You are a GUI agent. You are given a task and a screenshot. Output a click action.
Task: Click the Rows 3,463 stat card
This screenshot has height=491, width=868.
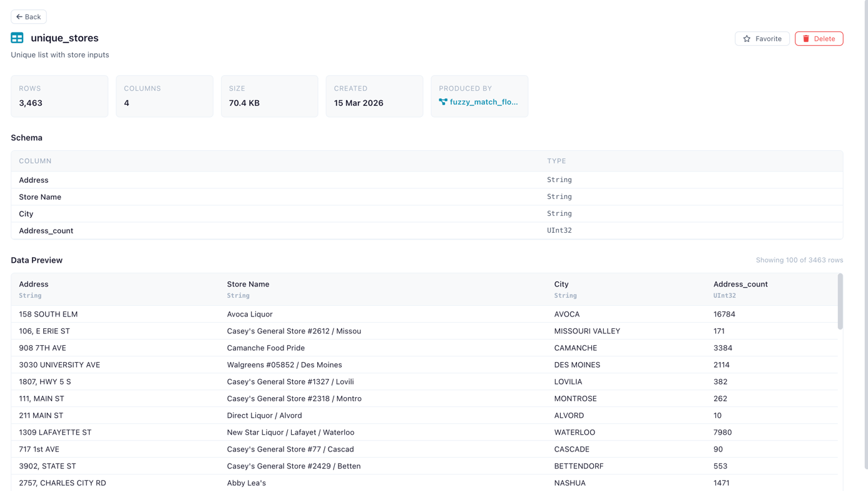click(x=59, y=96)
